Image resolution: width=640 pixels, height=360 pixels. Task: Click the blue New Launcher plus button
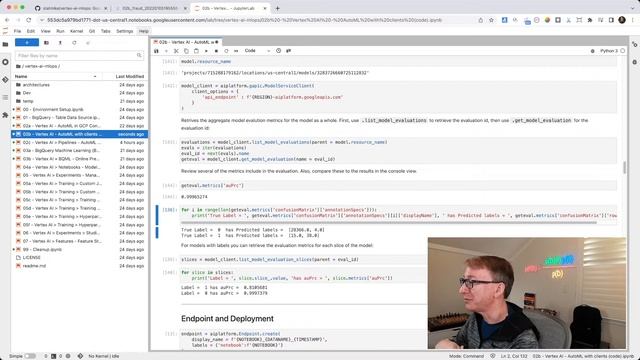tap(27, 42)
